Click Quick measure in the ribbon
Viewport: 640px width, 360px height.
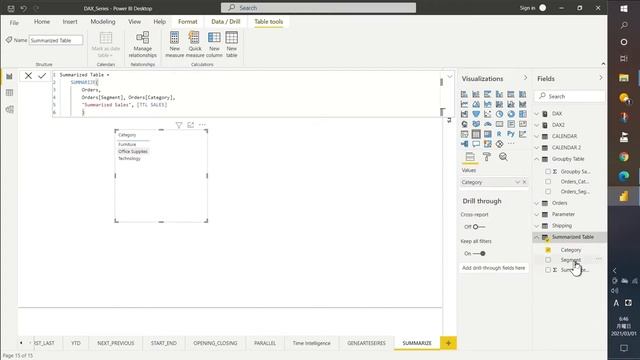point(195,44)
